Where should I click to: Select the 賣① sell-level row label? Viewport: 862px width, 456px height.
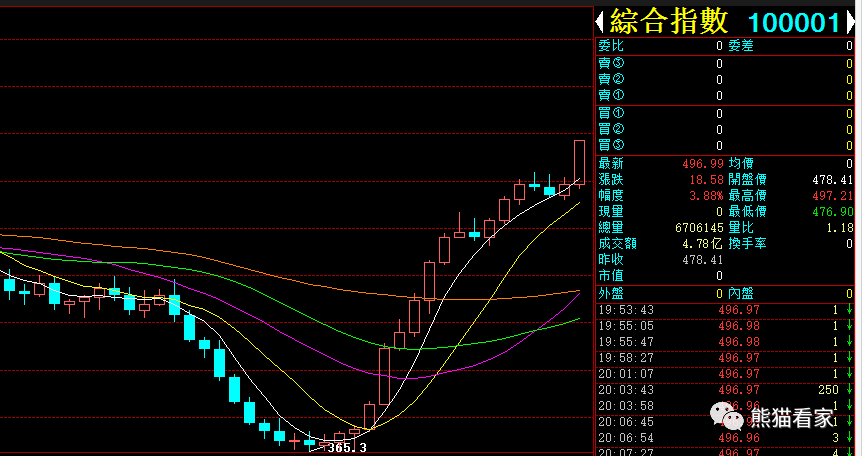click(x=611, y=95)
